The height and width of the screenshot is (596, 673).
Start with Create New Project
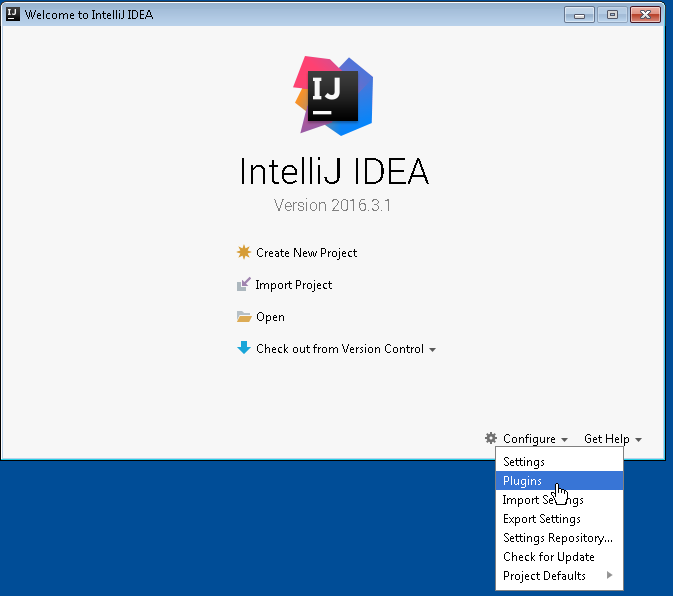[306, 253]
